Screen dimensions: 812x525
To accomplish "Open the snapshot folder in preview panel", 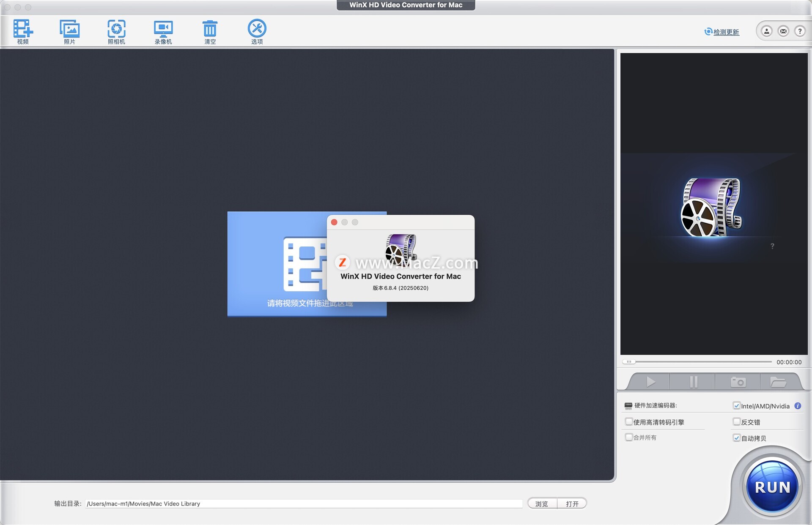I will pos(778,382).
